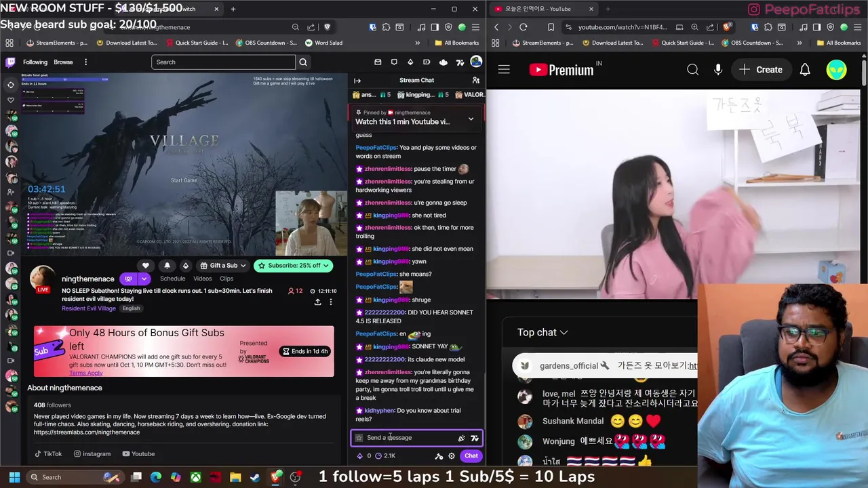
Task: Open Windows Start button
Action: tap(14, 477)
